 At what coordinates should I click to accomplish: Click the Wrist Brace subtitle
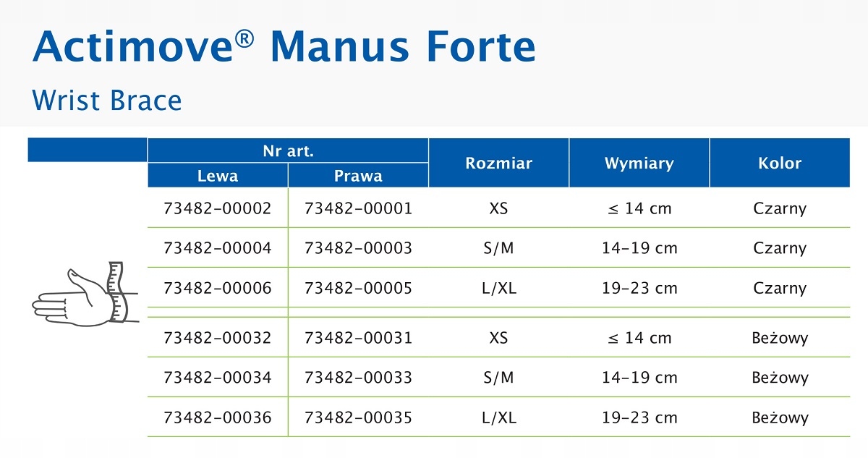point(107,101)
